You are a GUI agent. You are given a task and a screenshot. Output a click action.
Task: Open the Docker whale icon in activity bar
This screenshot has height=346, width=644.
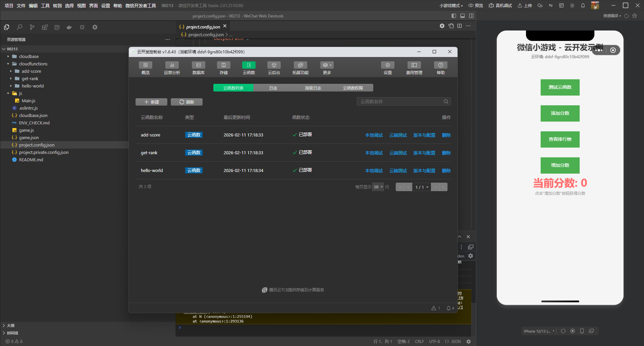click(x=69, y=27)
